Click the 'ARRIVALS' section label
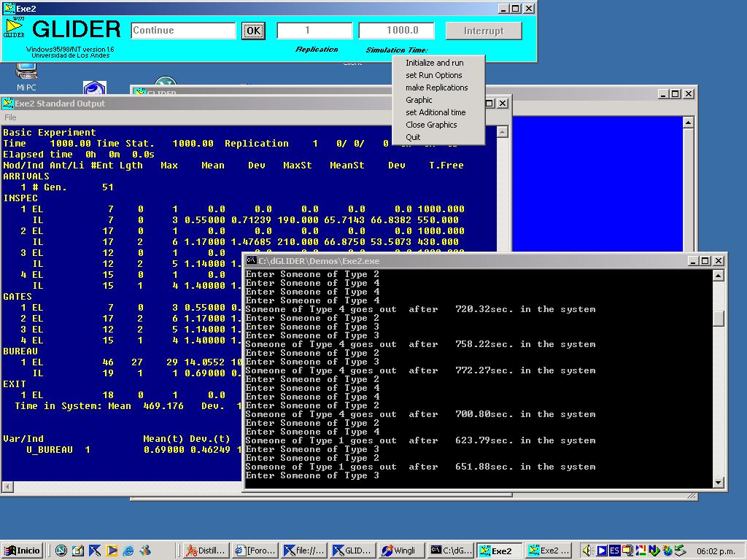 pyautogui.click(x=26, y=176)
